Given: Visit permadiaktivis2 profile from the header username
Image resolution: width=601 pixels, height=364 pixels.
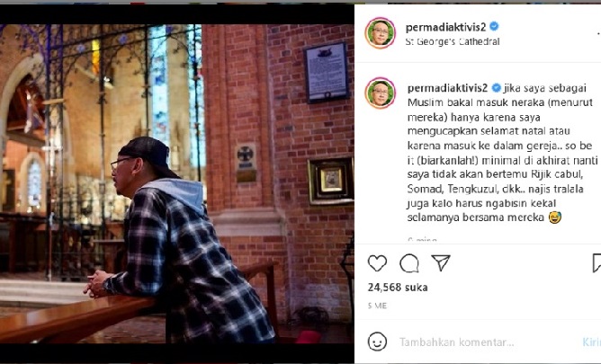Looking at the screenshot, I should tap(445, 27).
